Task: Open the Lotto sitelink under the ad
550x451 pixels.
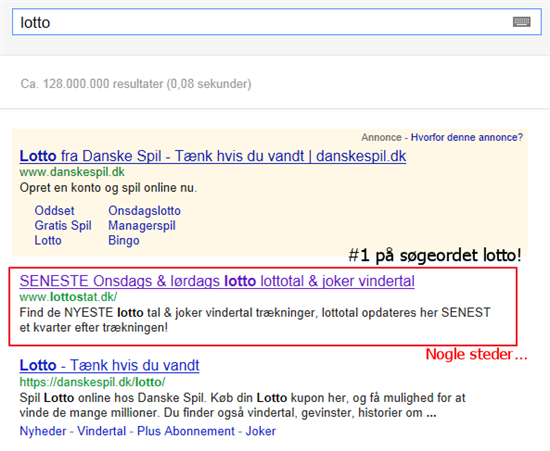Action: [48, 240]
